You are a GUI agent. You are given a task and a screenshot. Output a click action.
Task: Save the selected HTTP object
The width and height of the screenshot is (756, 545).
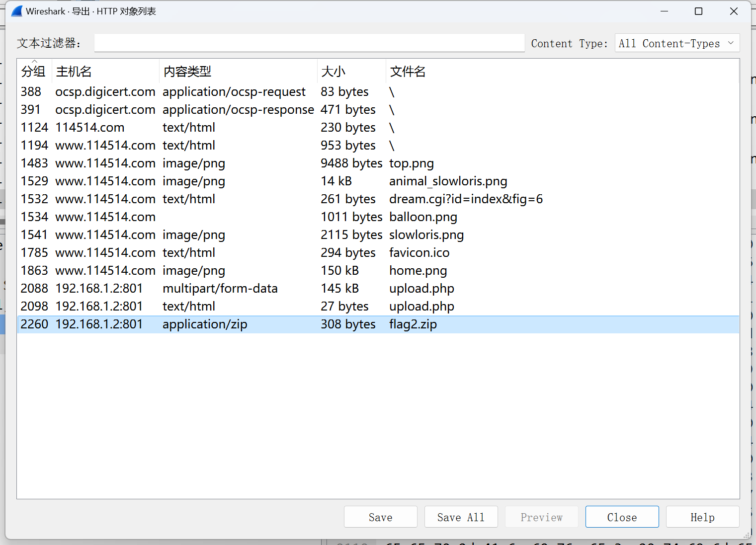(x=380, y=517)
